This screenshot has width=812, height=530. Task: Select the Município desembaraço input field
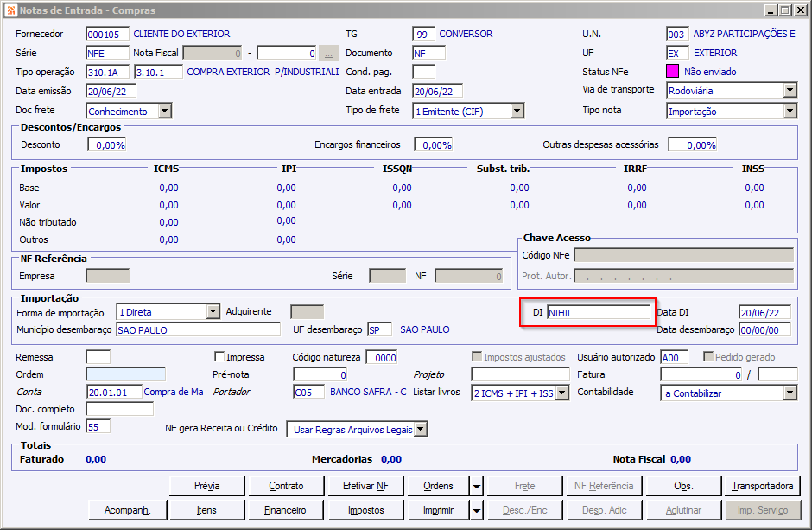198,329
